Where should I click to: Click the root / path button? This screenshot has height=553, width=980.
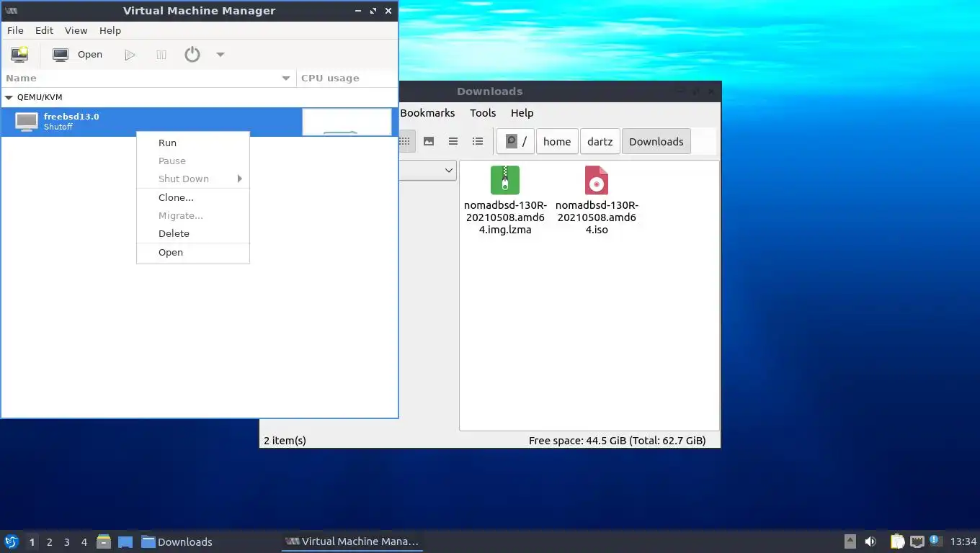point(515,141)
